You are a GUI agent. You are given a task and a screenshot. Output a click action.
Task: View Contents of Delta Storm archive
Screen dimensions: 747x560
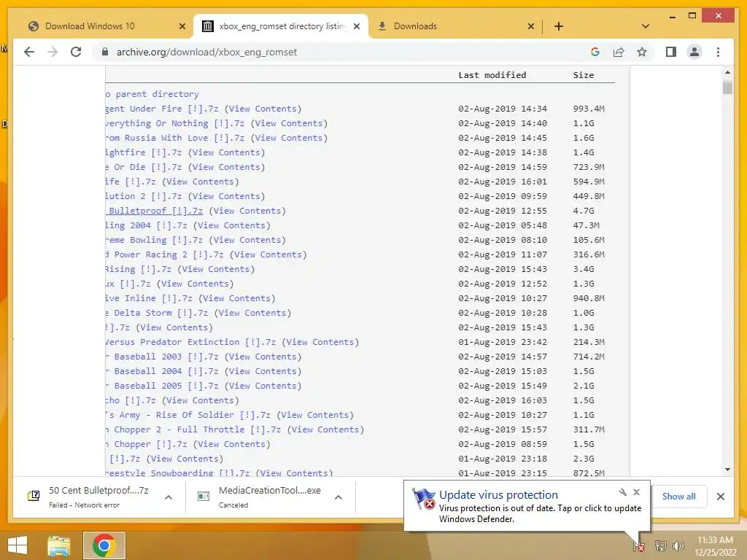(252, 313)
